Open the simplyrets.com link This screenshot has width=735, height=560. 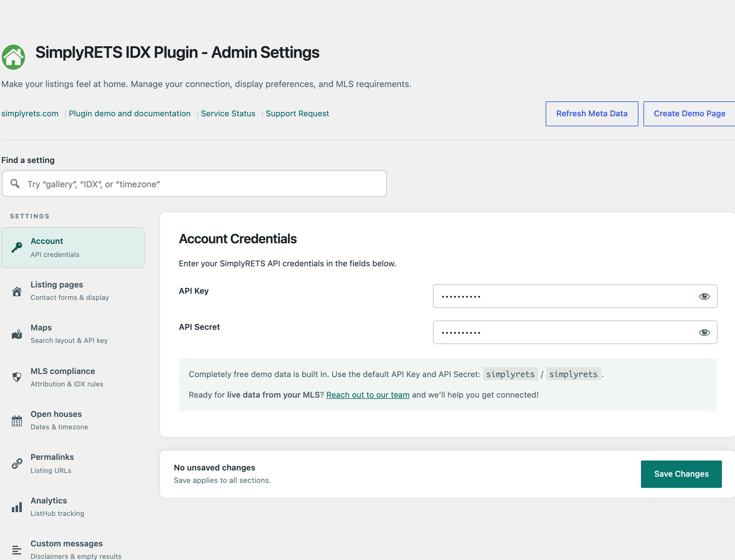[x=30, y=113]
